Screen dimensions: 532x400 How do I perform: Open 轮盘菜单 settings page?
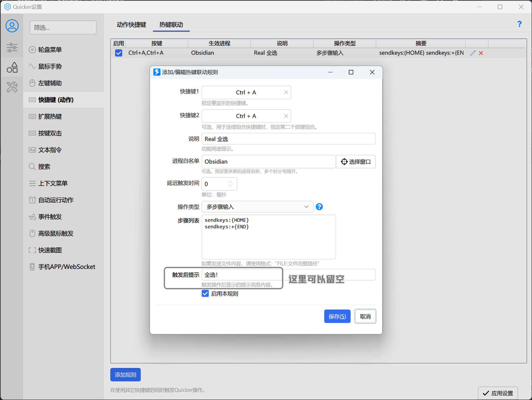[50, 50]
